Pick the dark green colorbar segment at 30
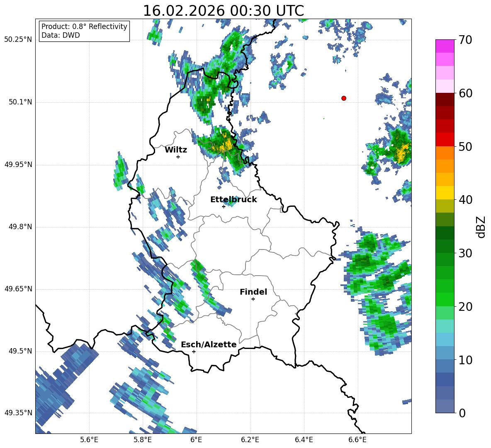The height and width of the screenshot is (448, 491). [x=445, y=246]
